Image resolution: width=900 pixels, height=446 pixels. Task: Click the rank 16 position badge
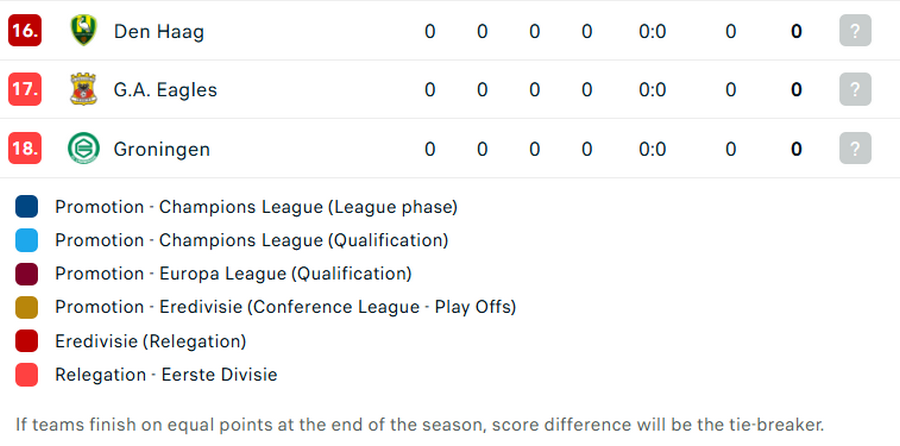pos(25,30)
